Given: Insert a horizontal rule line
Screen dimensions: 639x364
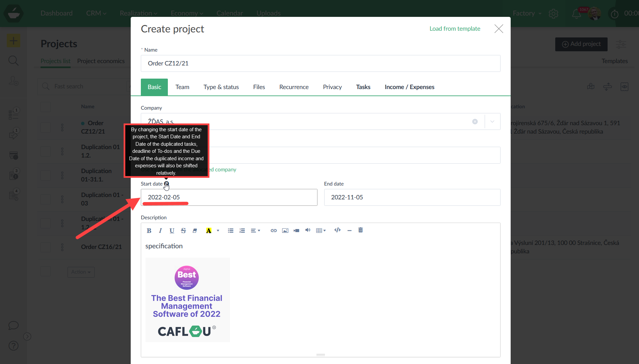Looking at the screenshot, I should pos(350,230).
